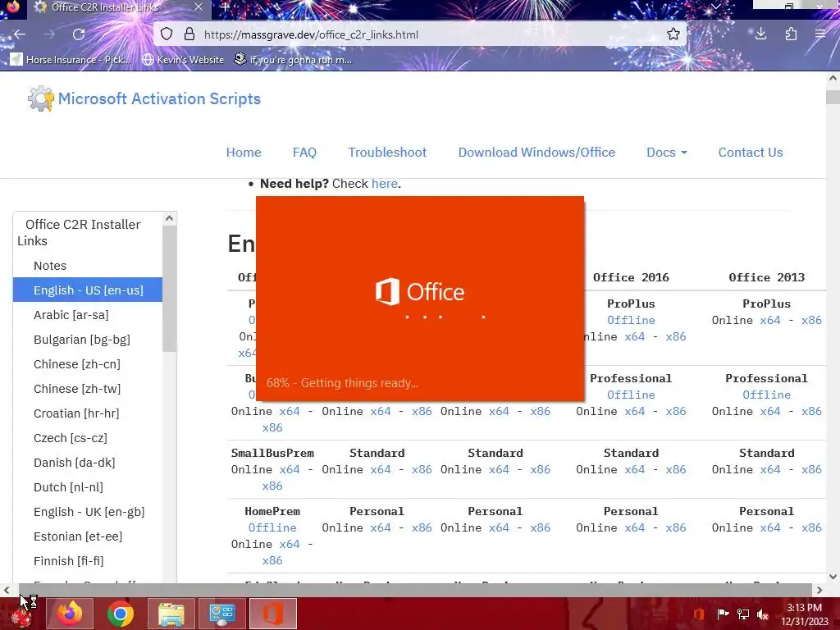Click the network tray icon

click(743, 614)
